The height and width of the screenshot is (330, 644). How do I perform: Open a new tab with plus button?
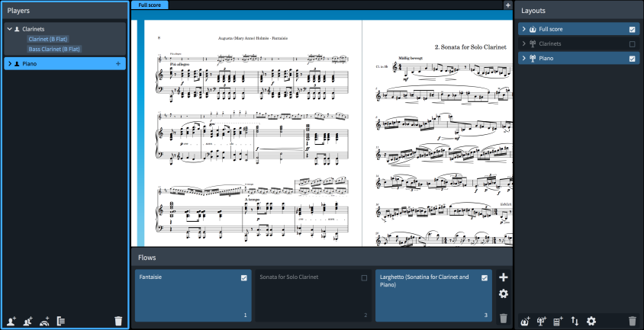point(508,5)
